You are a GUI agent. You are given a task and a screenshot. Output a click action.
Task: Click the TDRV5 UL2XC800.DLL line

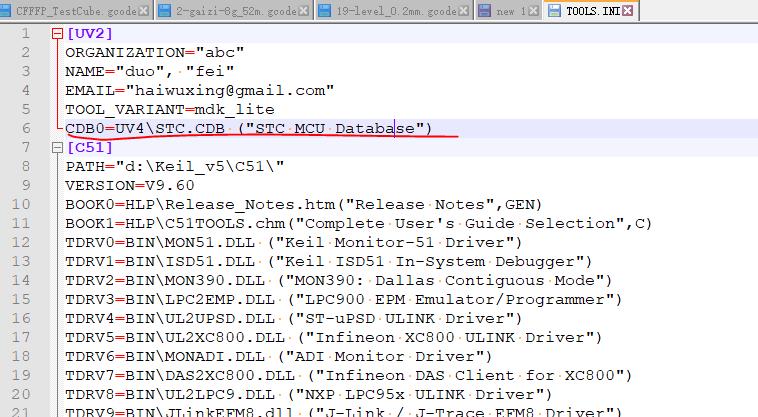coord(334,337)
